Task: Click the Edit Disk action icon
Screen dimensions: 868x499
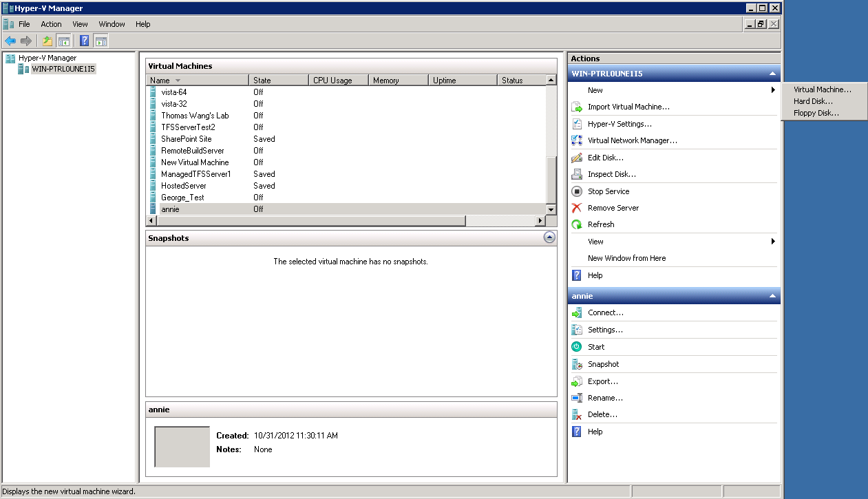Action: (x=577, y=158)
